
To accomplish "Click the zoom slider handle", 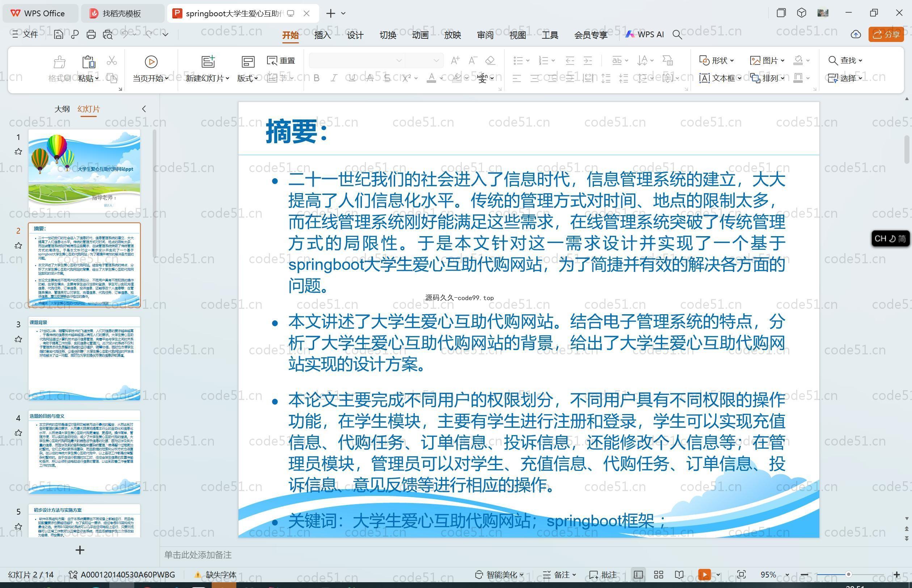I will 849,575.
